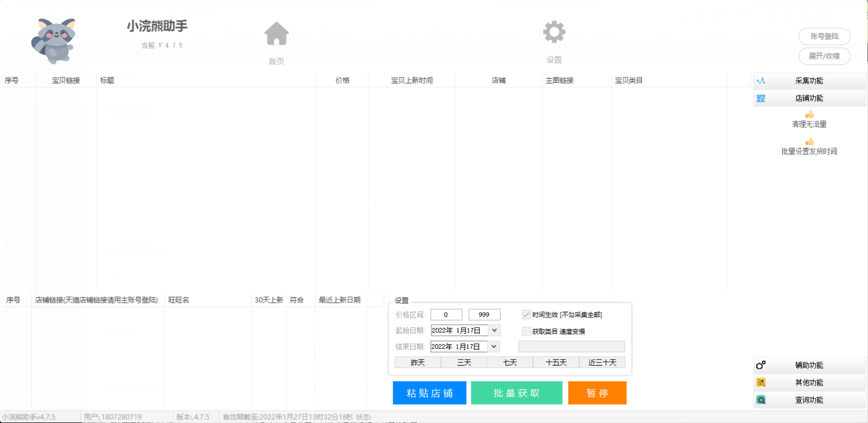The width and height of the screenshot is (868, 423).
Task: Open the 结束日期 date dropdown
Action: (494, 347)
